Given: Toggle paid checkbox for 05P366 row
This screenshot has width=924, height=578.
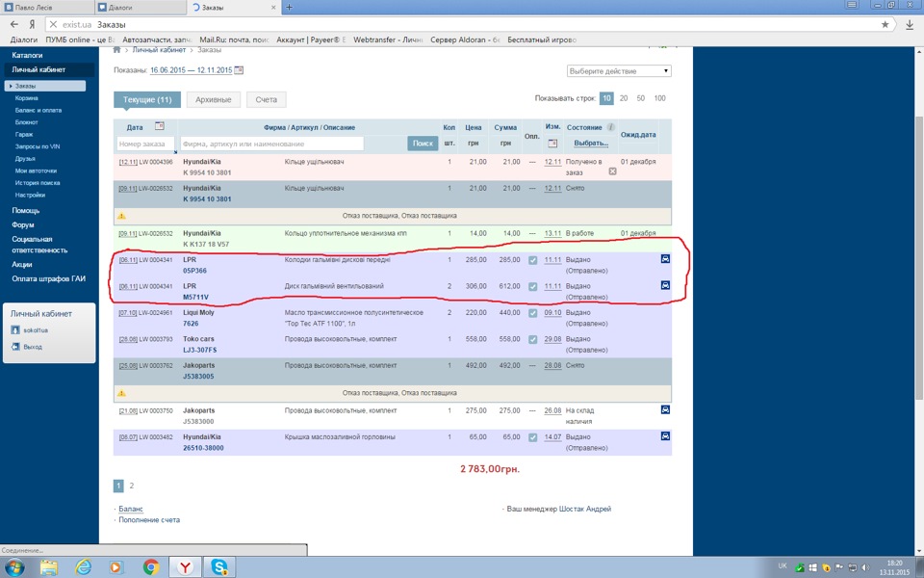Looking at the screenshot, I should click(x=532, y=260).
